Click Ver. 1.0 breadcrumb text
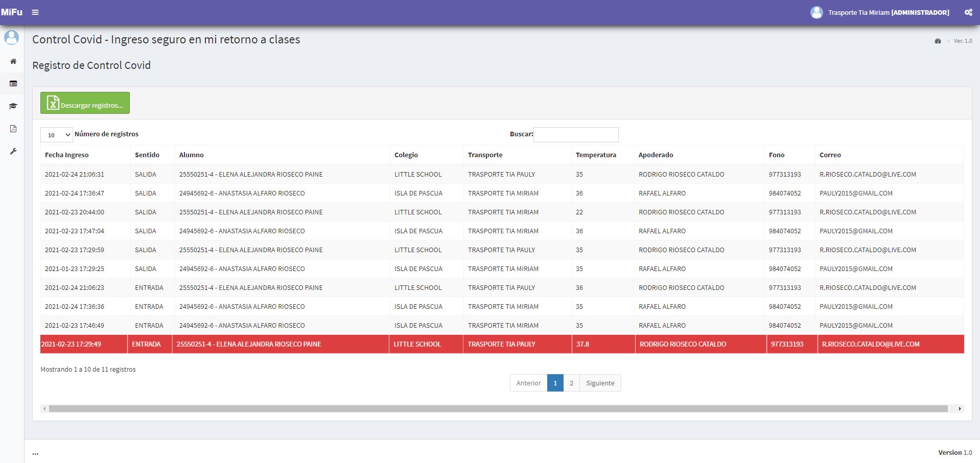 [x=963, y=41]
